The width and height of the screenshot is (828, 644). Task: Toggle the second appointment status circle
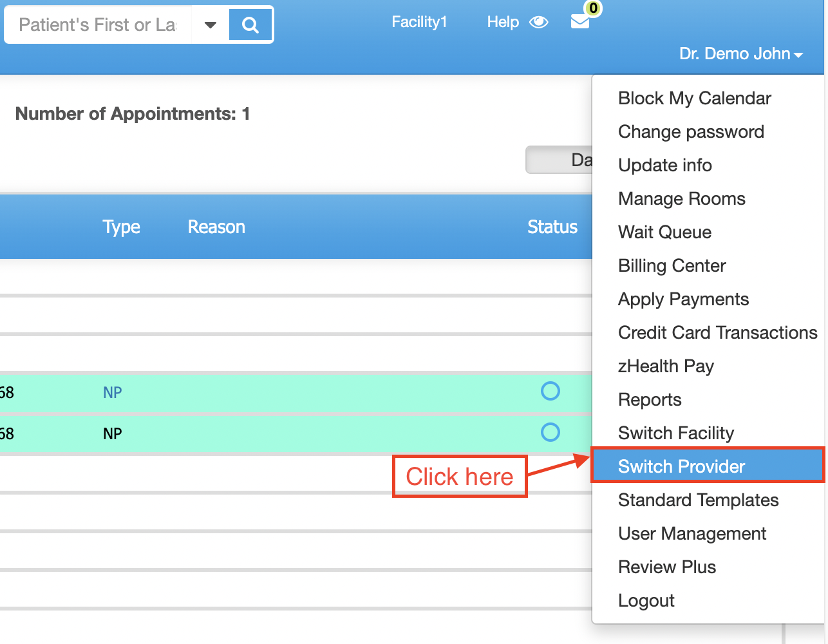click(550, 432)
